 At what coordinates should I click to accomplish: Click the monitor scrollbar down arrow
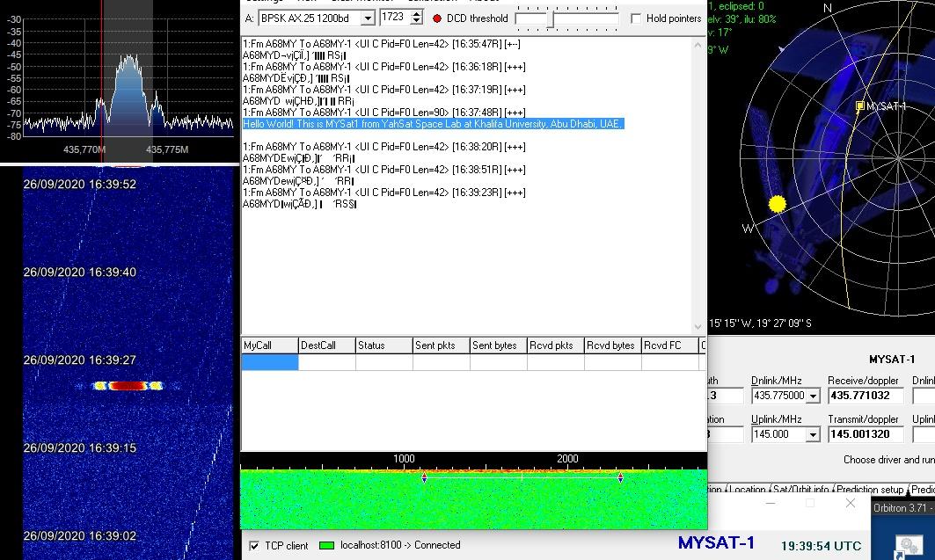(x=698, y=326)
